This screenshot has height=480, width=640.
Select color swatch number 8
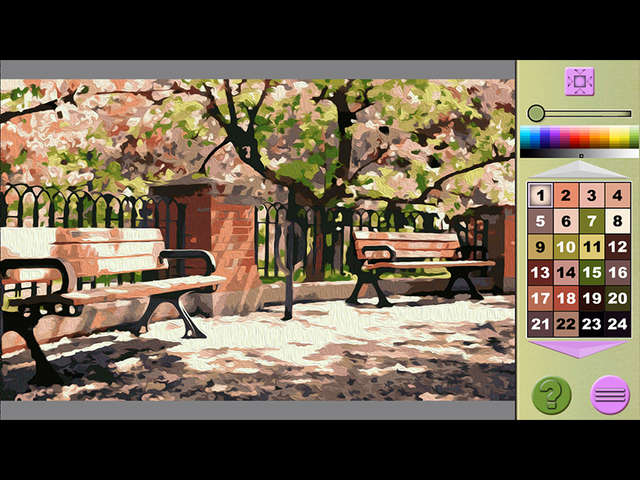617,221
